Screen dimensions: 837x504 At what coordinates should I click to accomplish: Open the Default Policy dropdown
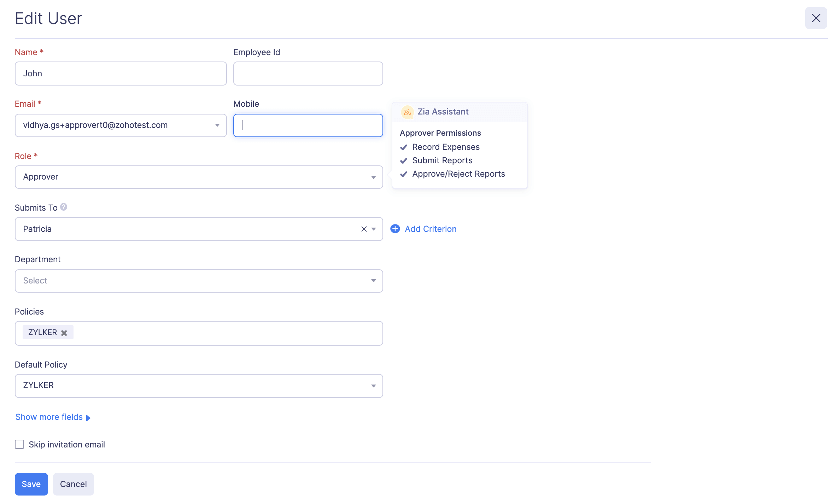pyautogui.click(x=373, y=386)
